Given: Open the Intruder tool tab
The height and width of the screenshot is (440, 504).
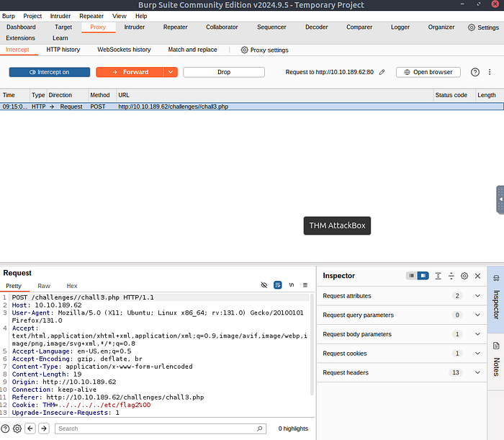Looking at the screenshot, I should (x=135, y=27).
